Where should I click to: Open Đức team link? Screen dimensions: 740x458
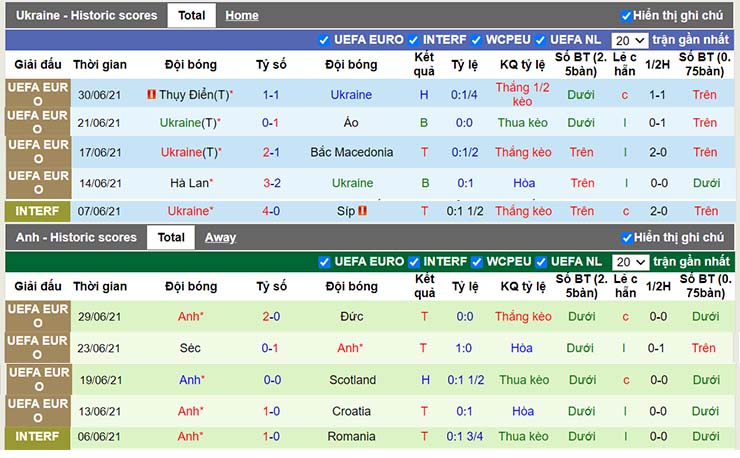click(352, 316)
